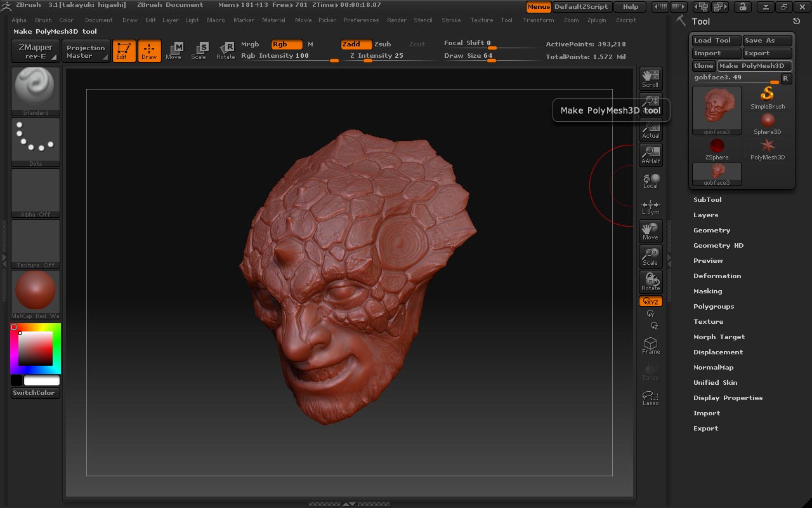This screenshot has height=508, width=812.
Task: Open the Zplugin menu
Action: (x=597, y=20)
